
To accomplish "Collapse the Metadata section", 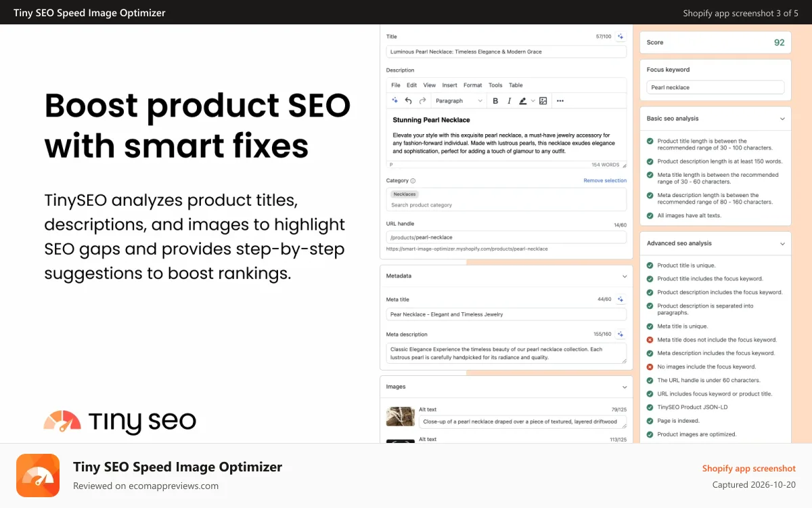I will [625, 276].
